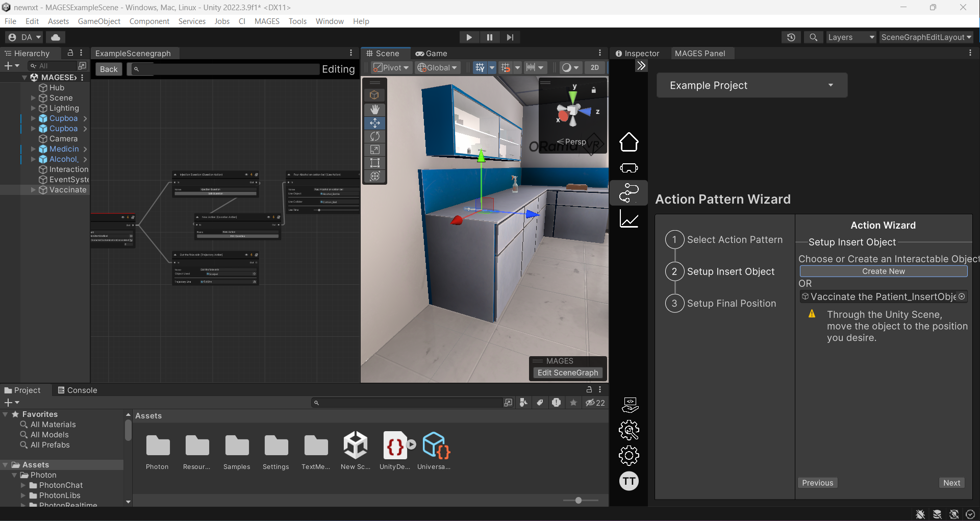The width and height of the screenshot is (980, 521).
Task: Click the Back button in ExampleScenegraph
Action: 109,69
